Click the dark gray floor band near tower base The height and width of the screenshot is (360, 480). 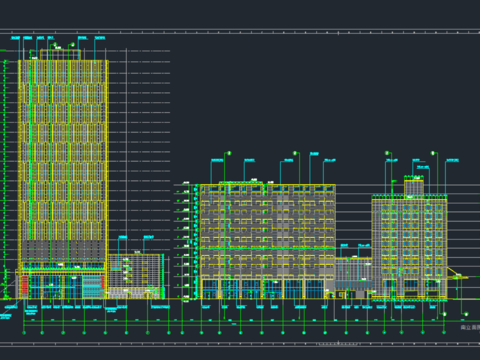click(x=63, y=249)
